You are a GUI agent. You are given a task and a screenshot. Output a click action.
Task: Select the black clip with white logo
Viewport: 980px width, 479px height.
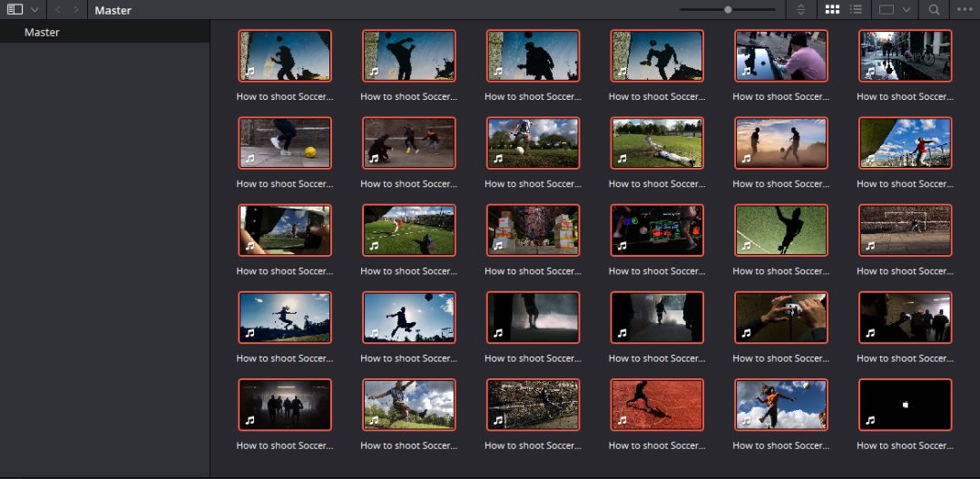tap(905, 406)
